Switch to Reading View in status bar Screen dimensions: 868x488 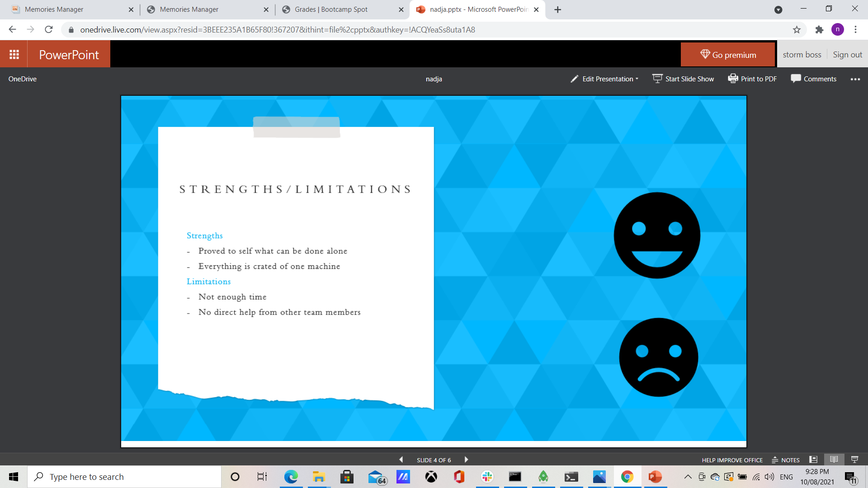834,460
